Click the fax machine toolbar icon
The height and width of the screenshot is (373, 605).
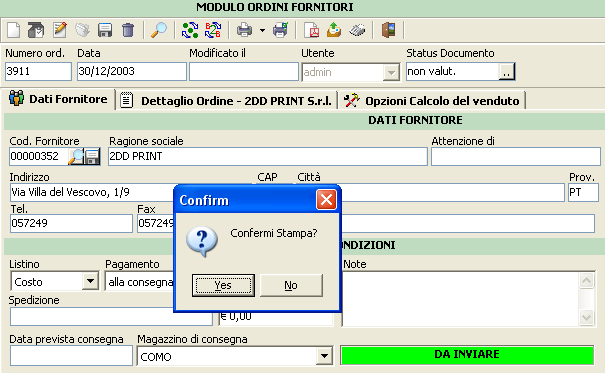357,30
